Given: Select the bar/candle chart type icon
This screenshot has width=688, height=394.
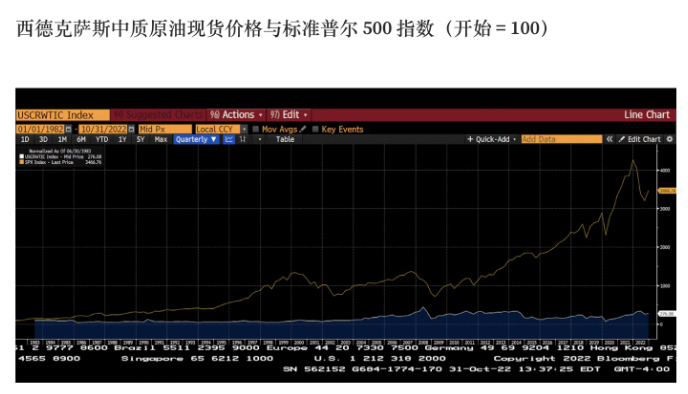Looking at the screenshot, I should [x=243, y=139].
